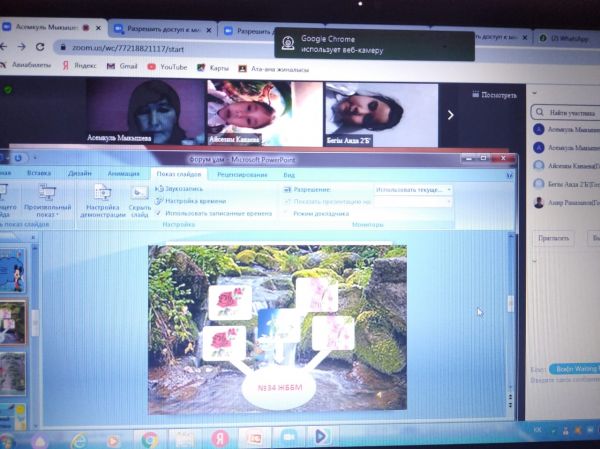Open the Рецензирование ribbon tab
Viewport: 600px width, 449px height.
tap(240, 174)
